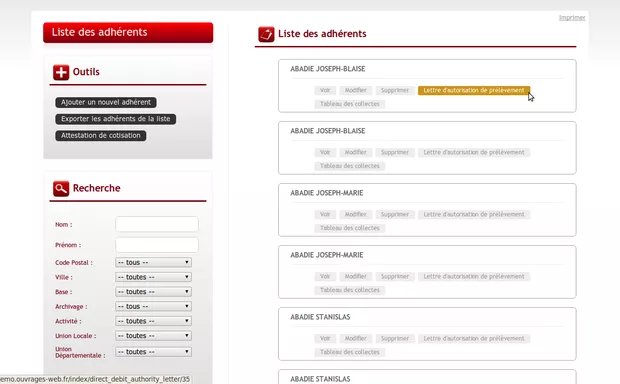Open Tableau des collectes for ABADIE STANISLAS
This screenshot has height=384, width=620.
click(x=350, y=352)
